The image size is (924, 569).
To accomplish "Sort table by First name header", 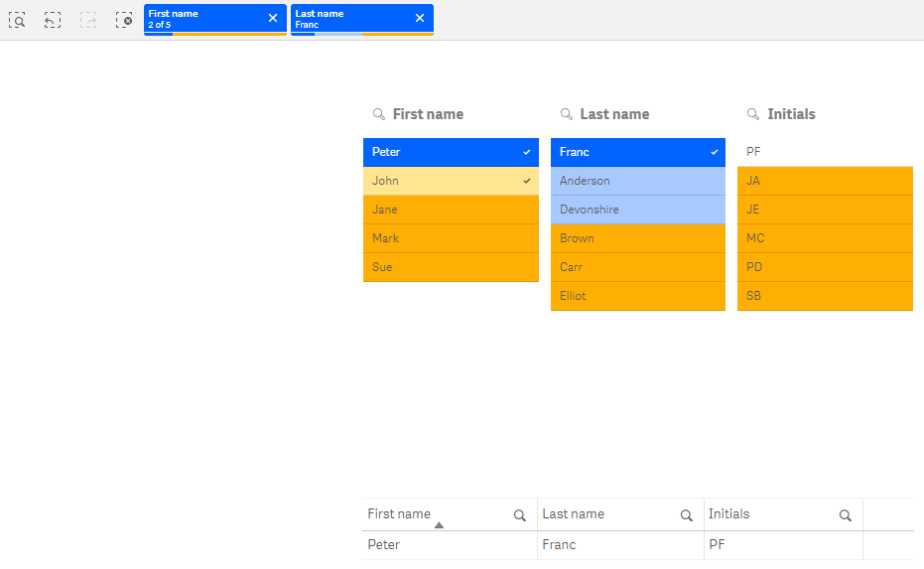I will pyautogui.click(x=399, y=514).
